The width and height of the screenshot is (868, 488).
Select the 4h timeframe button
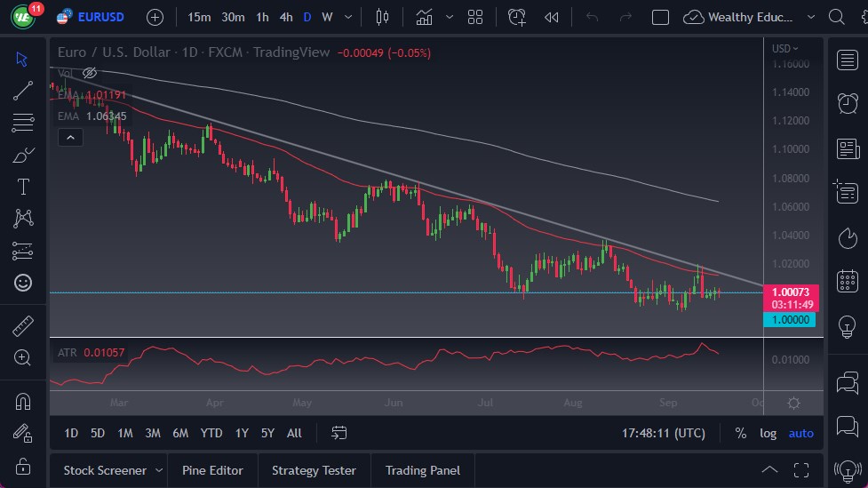pyautogui.click(x=285, y=17)
